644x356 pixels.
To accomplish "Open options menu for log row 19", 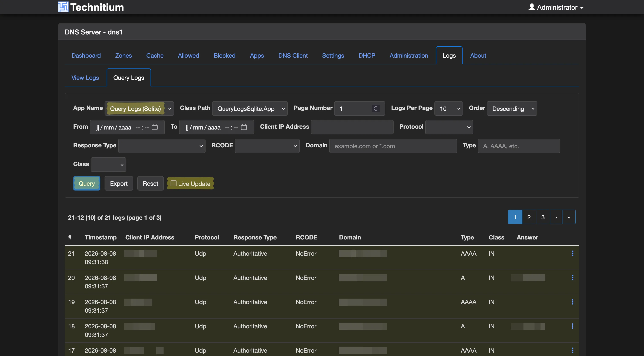I will pyautogui.click(x=572, y=302).
